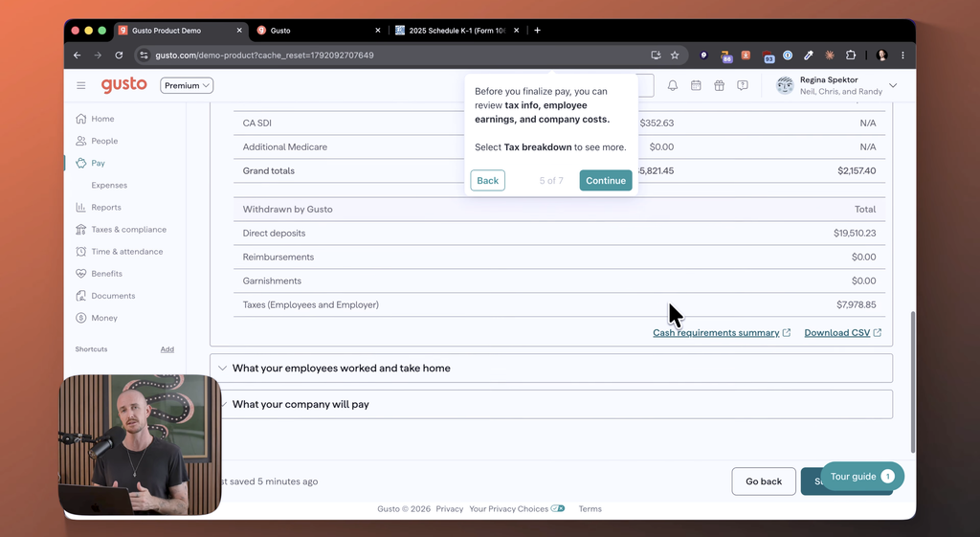Click the eyedropper extension icon

(809, 55)
